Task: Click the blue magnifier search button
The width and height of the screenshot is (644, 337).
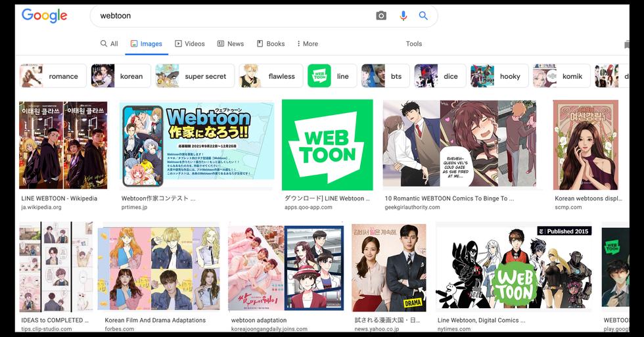Action: point(423,16)
